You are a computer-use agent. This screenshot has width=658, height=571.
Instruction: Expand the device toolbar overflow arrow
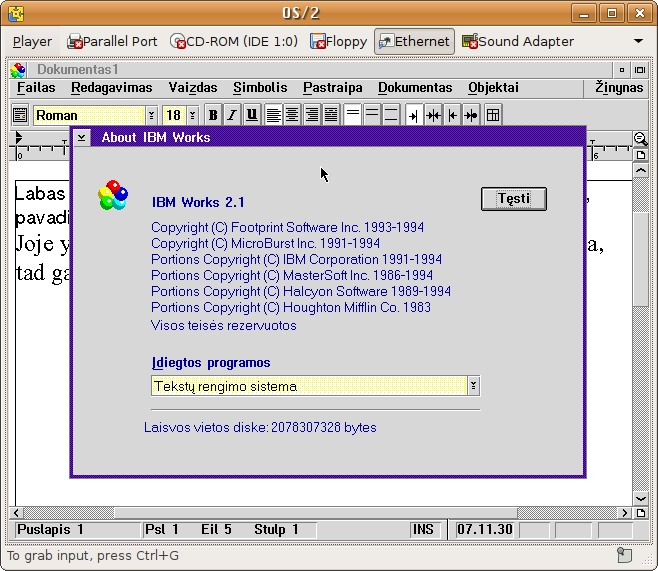point(638,41)
